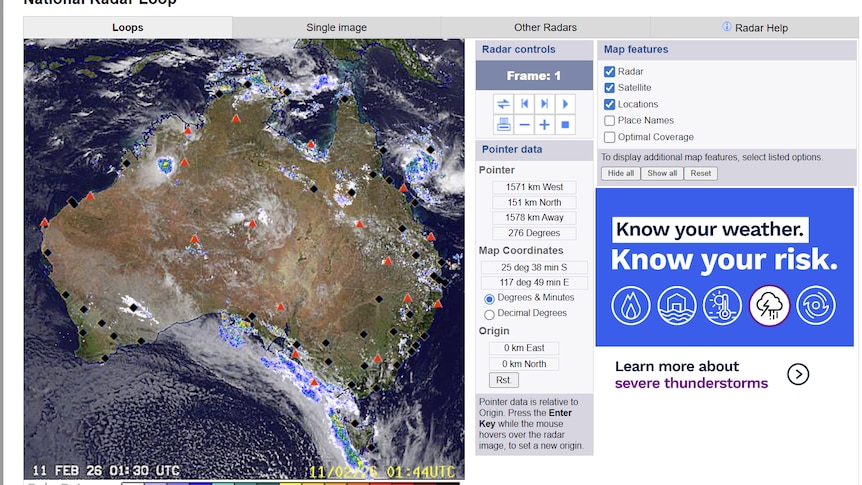This screenshot has height=485, width=862.
Task: Click the Hide all button
Action: coord(620,173)
